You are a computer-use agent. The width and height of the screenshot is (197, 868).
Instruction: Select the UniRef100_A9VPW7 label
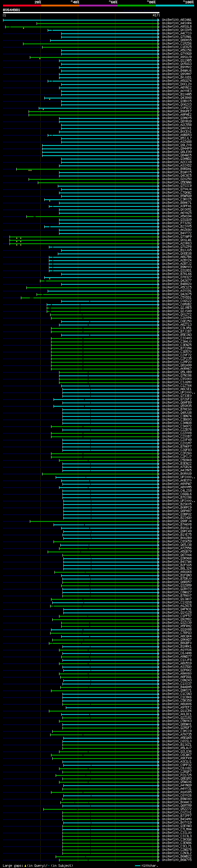click(177, 484)
